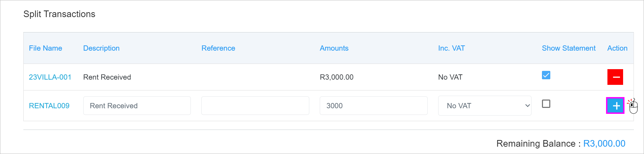Remove the 23VILLA-001 split row
Screen dimensions: 644x154
pos(615,77)
